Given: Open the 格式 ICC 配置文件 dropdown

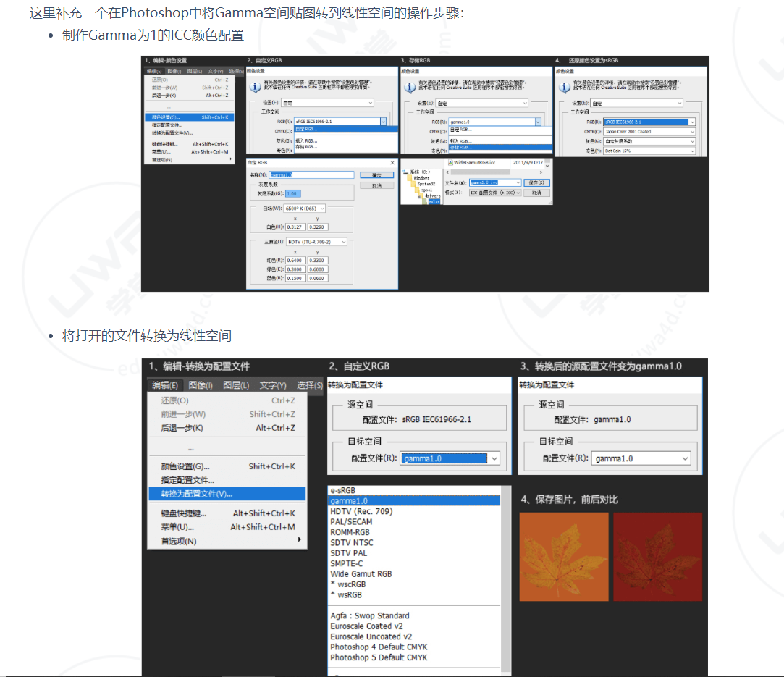Looking at the screenshot, I should pos(495,193).
